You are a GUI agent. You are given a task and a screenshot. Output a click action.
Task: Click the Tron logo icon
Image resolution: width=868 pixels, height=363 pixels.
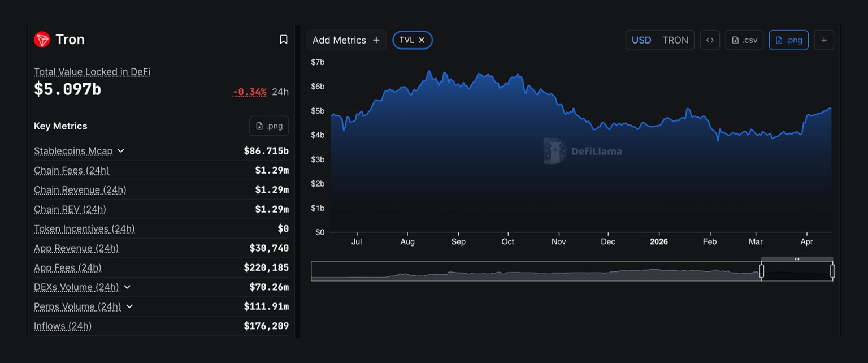pyautogui.click(x=41, y=39)
